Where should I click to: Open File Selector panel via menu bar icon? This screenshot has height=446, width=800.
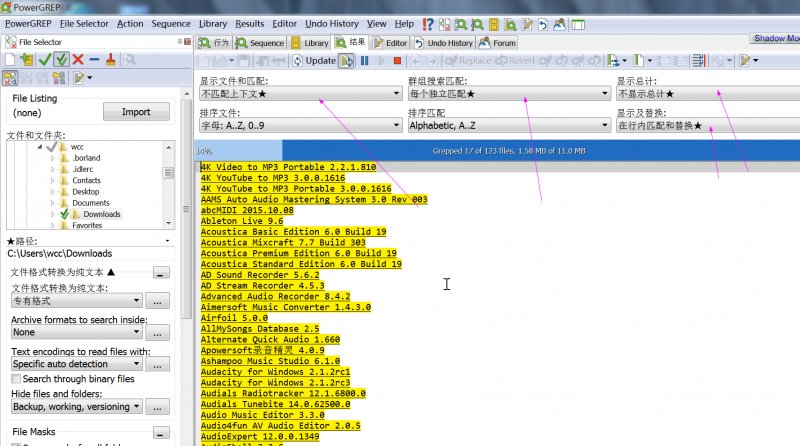tap(444, 24)
